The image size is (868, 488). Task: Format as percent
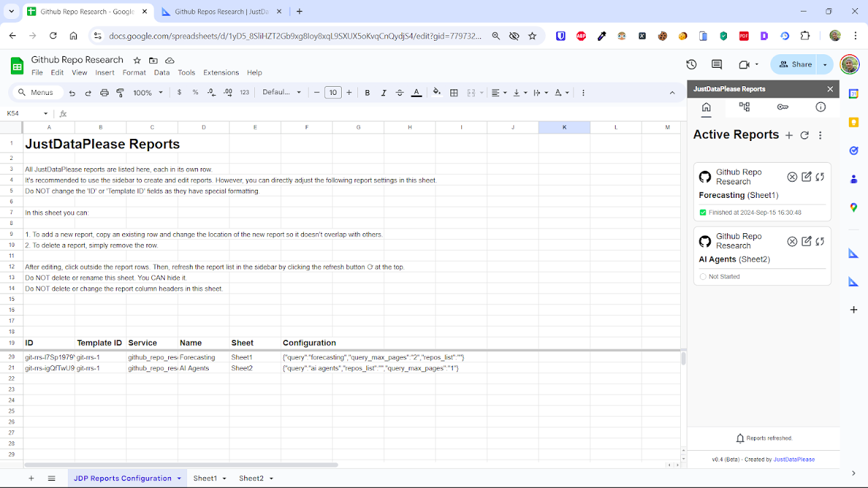[195, 93]
